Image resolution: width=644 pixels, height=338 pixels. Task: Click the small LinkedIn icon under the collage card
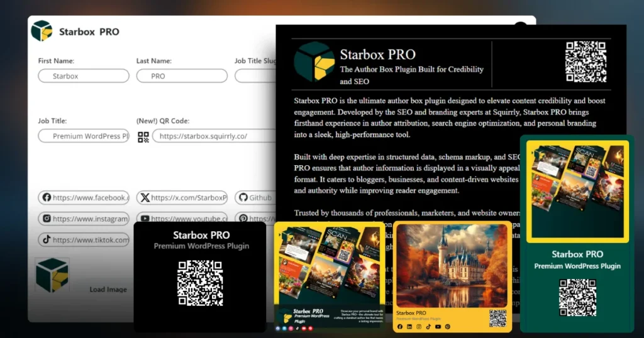(284, 328)
